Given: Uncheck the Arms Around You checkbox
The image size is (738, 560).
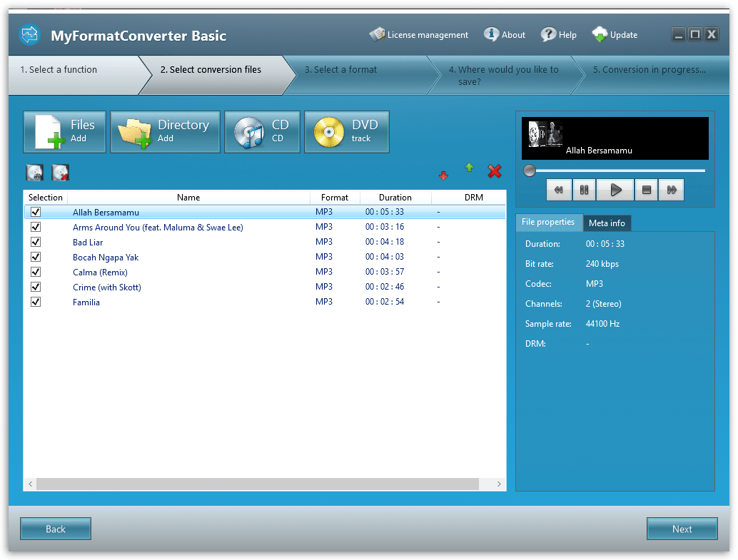Looking at the screenshot, I should pos(36,228).
